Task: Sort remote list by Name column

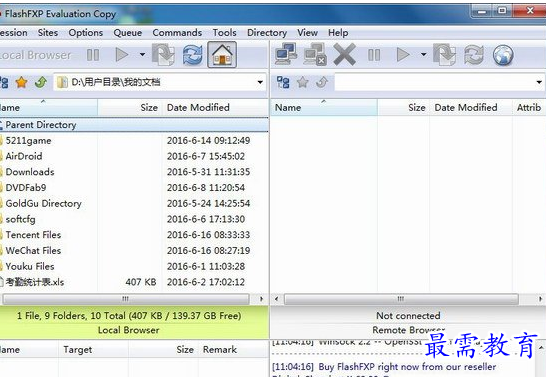Action: [x=324, y=108]
